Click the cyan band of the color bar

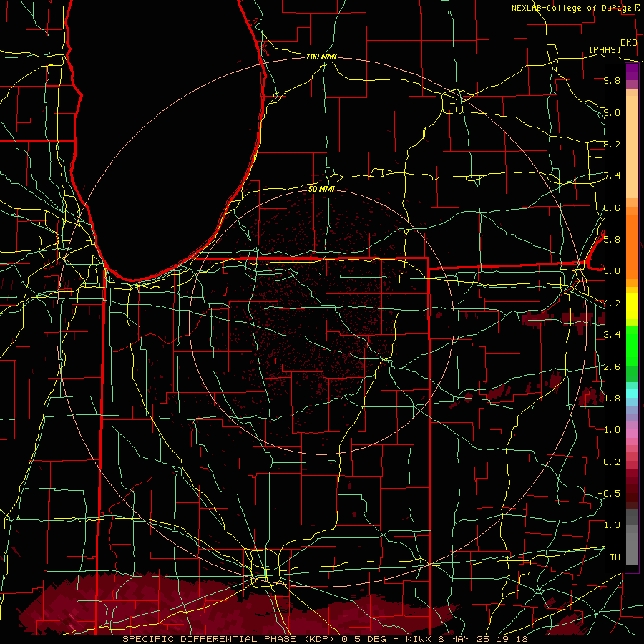[x=632, y=393]
